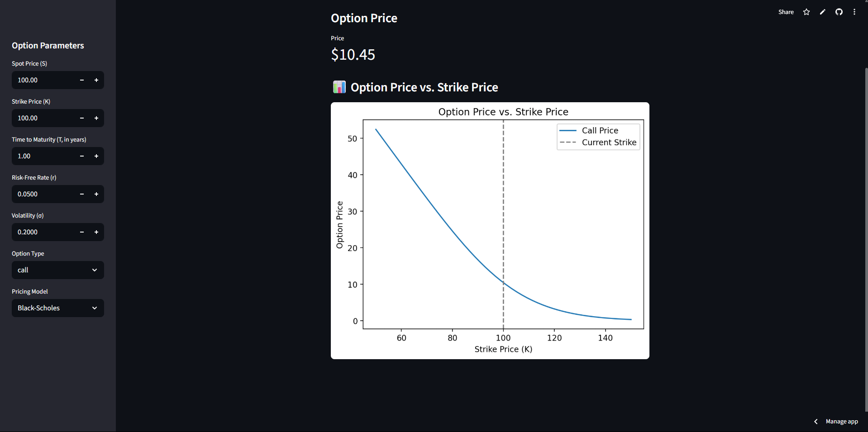Increase Time to Maturity value
Screen dimensions: 868x432
96,156
